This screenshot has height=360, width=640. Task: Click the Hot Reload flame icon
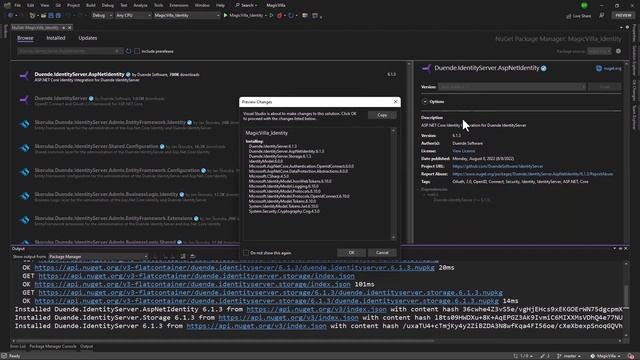[280, 16]
